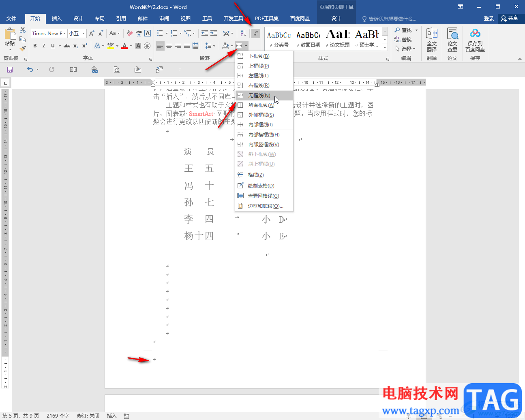Click the Cut scissors icon

click(23, 30)
